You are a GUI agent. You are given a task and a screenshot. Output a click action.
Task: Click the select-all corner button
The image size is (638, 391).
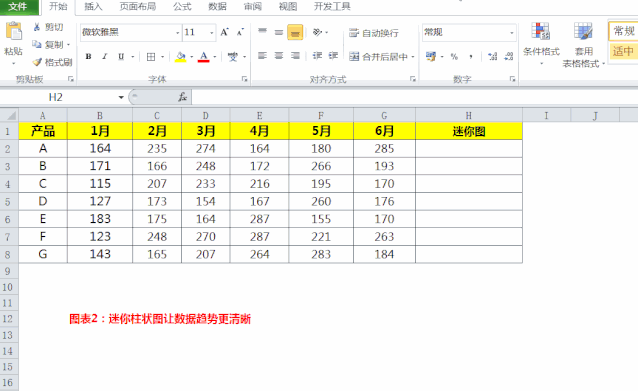pyautogui.click(x=9, y=115)
